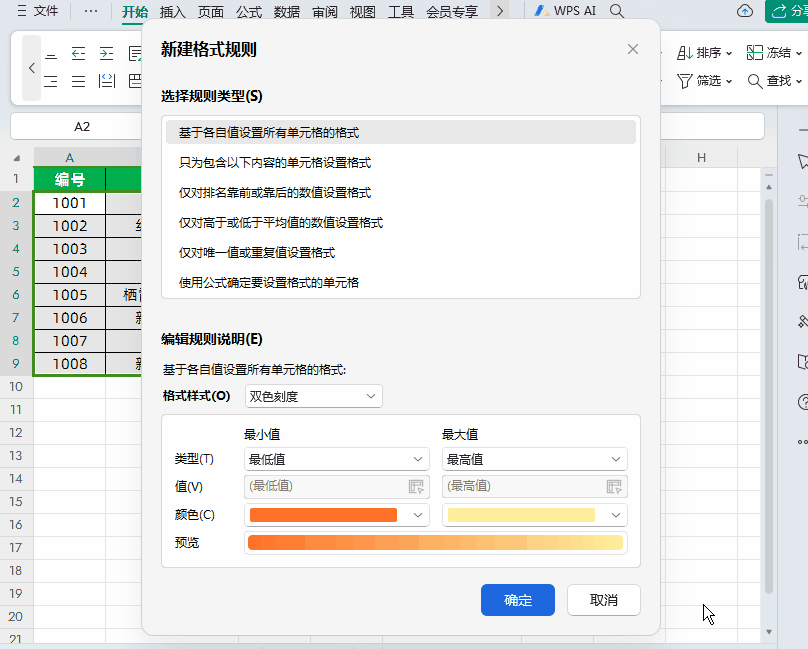Select column A header
The image size is (808, 649).
[x=70, y=158]
